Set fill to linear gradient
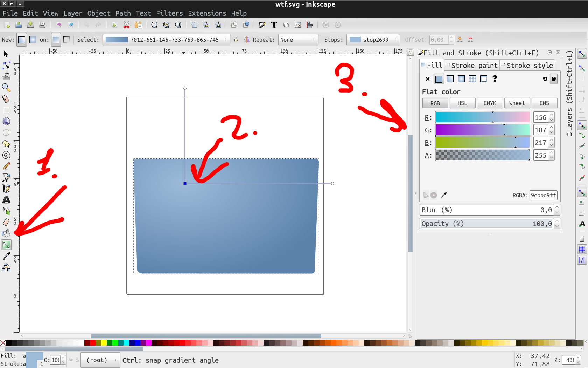This screenshot has height=368, width=588. pos(450,79)
